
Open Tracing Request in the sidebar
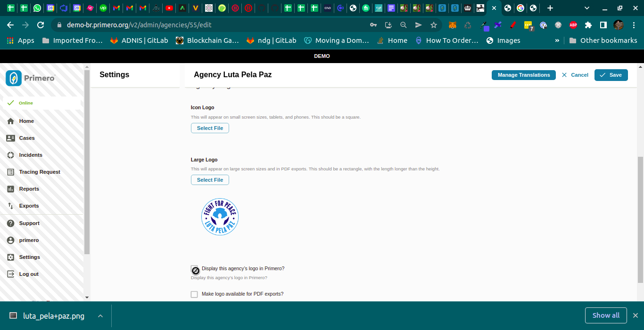(x=40, y=172)
